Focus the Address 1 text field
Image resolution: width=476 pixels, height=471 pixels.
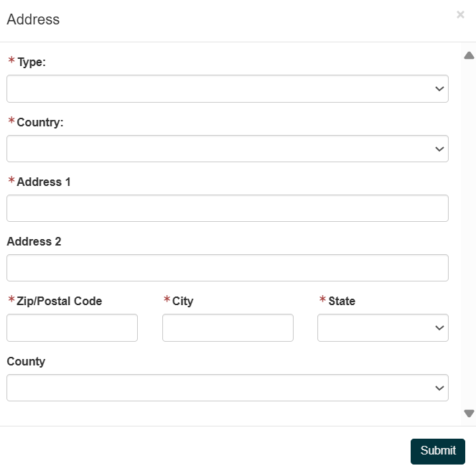(x=227, y=208)
